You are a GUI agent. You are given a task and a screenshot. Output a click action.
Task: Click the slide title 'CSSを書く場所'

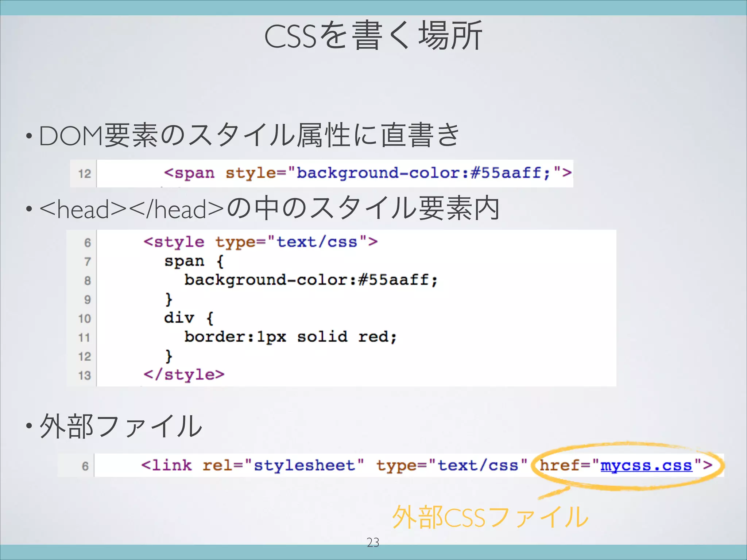[373, 35]
